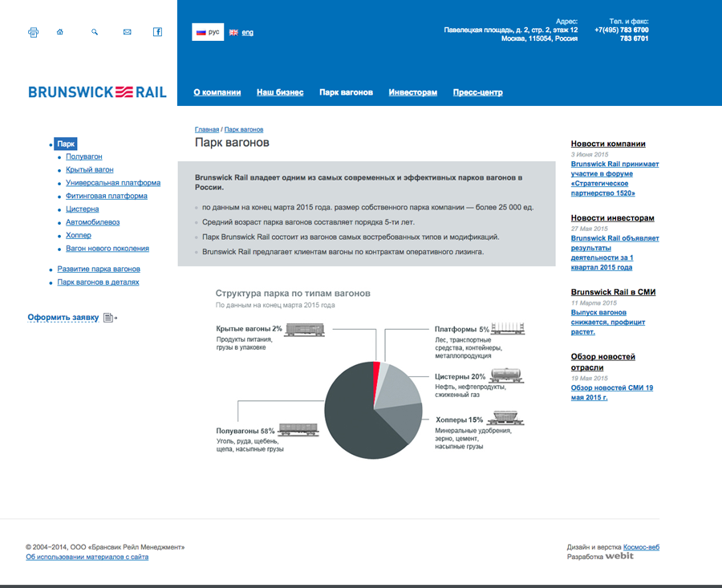Click the Brunswick Rail logo
This screenshot has height=588, width=722.
(x=97, y=92)
